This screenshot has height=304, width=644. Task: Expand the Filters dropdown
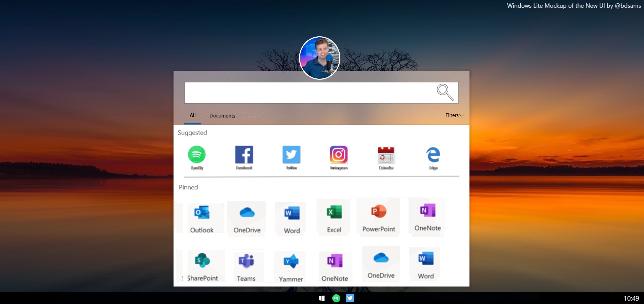click(x=455, y=115)
